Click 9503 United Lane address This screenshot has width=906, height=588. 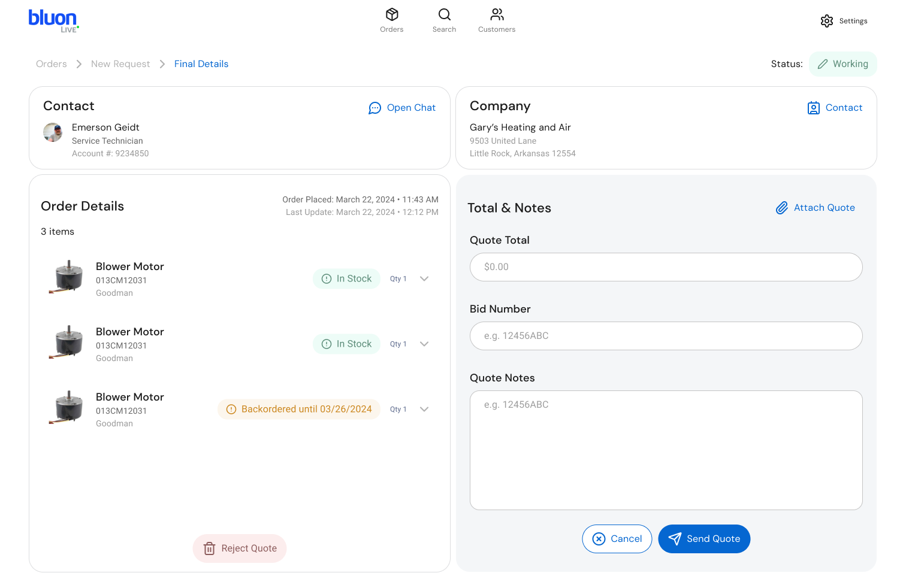[x=503, y=141]
